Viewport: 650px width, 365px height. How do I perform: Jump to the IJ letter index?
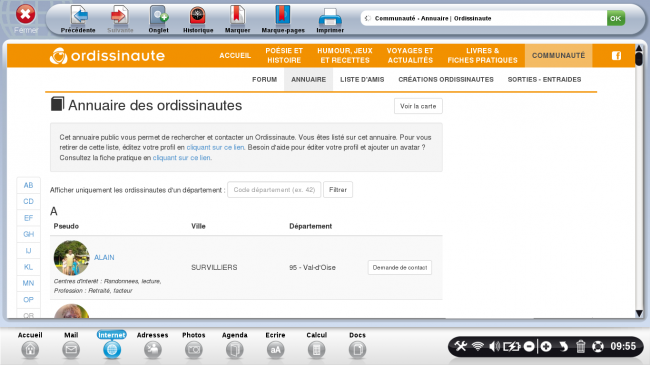28,251
